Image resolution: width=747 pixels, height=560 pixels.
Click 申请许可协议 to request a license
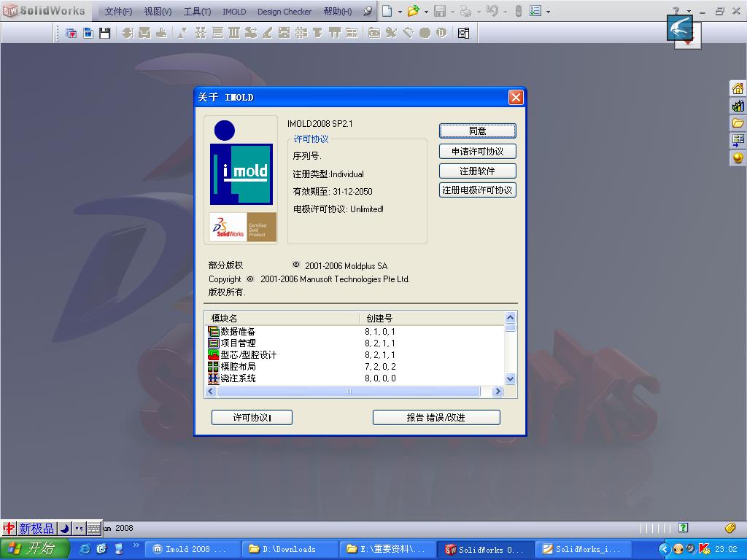tap(477, 152)
